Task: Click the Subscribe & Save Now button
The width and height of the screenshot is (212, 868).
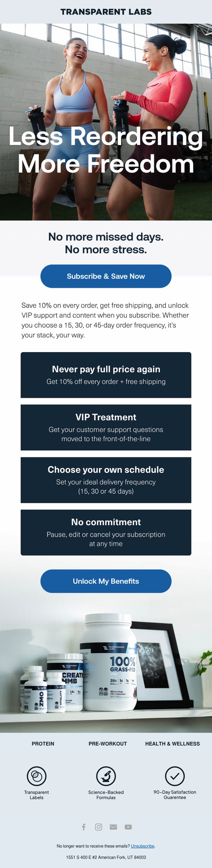Action: [x=106, y=276]
